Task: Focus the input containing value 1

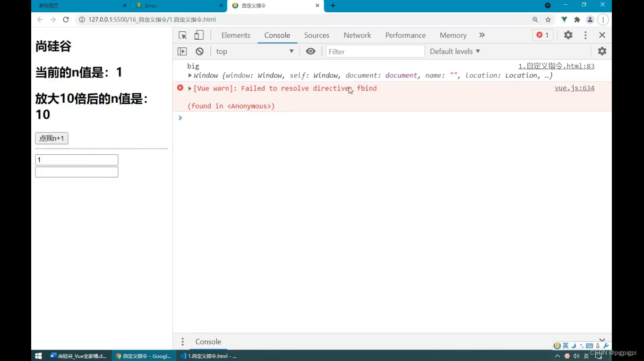Action: [x=77, y=160]
